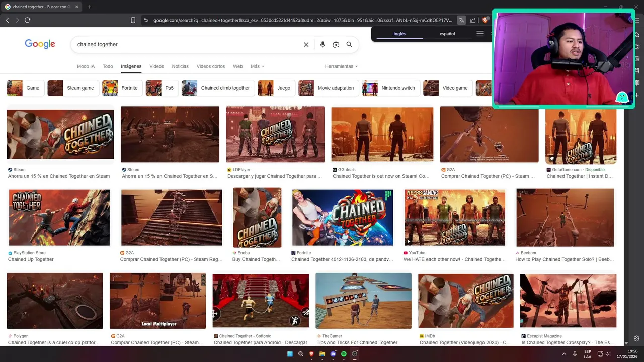Open Windows taskbar search
The height and width of the screenshot is (362, 644).
(x=301, y=354)
